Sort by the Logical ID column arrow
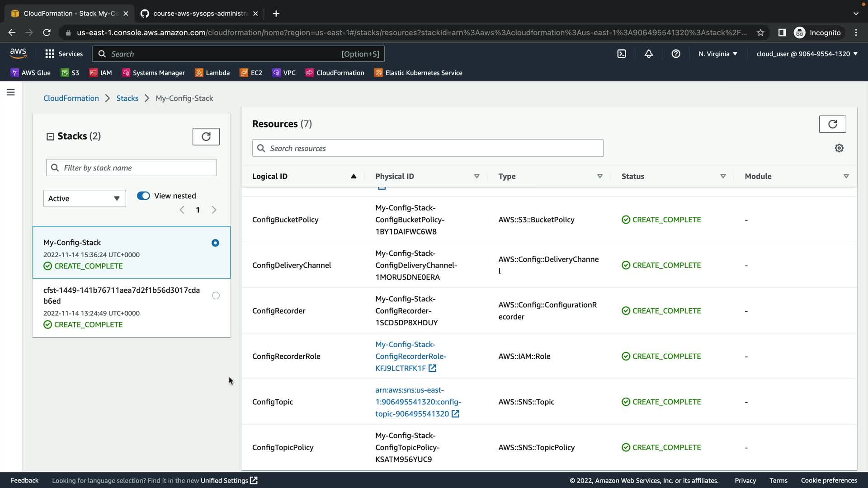This screenshot has height=488, width=868. pos(354,176)
